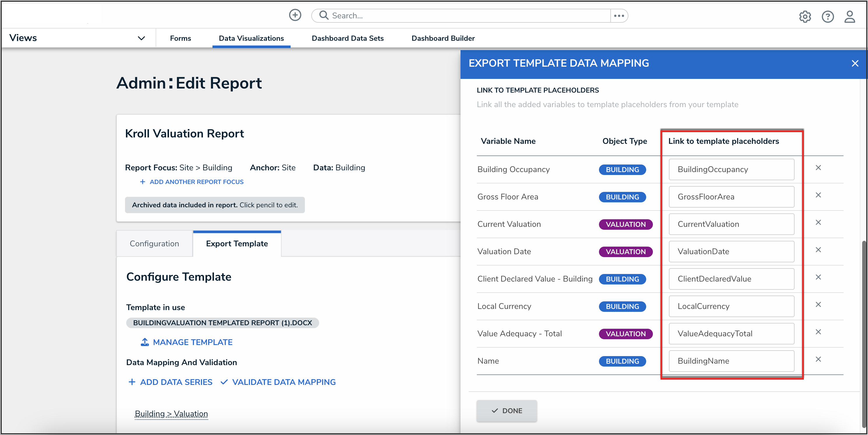The height and width of the screenshot is (435, 868).
Task: Open the help question mark icon
Action: [x=827, y=16]
